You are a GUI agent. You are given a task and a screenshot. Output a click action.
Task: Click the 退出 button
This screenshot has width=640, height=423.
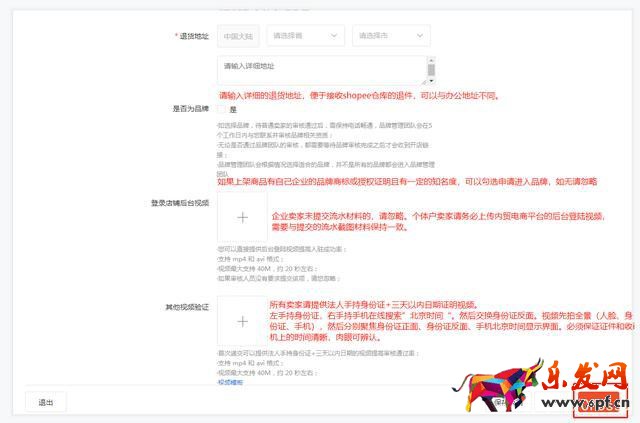point(46,402)
